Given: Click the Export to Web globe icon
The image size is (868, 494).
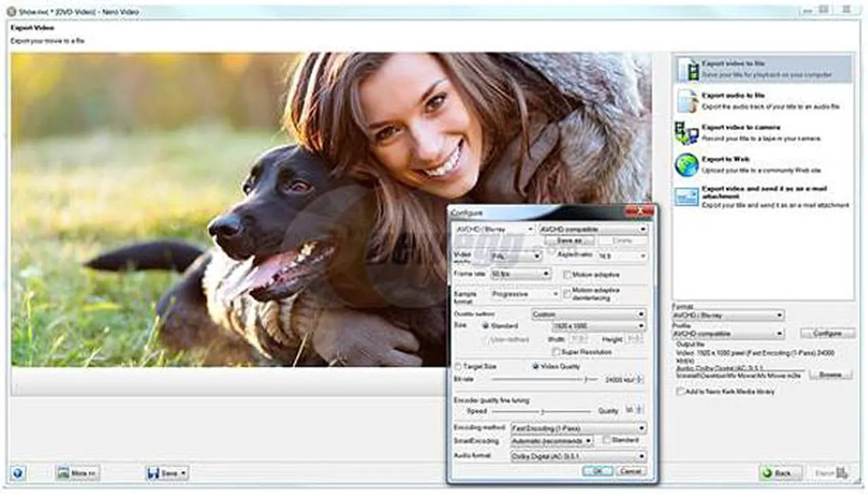Looking at the screenshot, I should click(x=687, y=164).
